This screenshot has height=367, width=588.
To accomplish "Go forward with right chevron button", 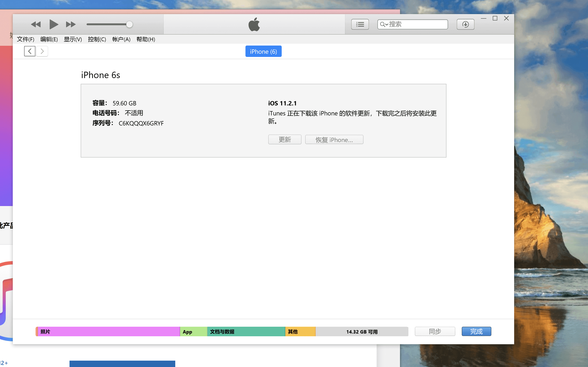I will tap(42, 51).
